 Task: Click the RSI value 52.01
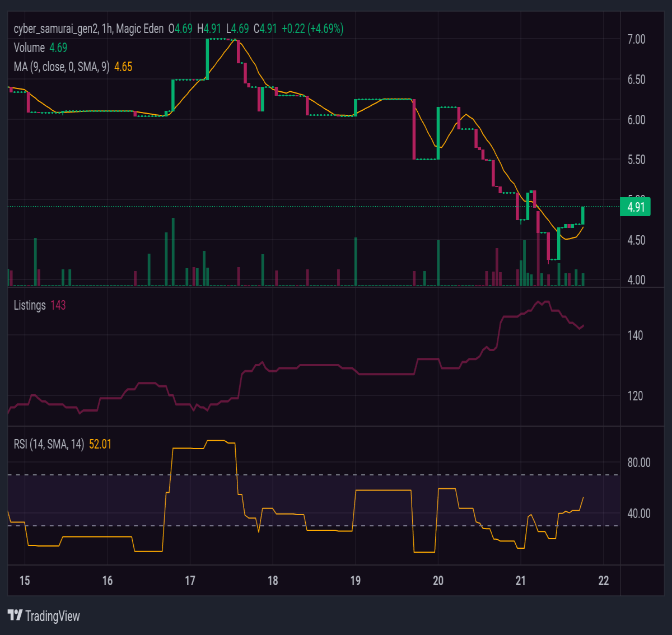(x=100, y=444)
